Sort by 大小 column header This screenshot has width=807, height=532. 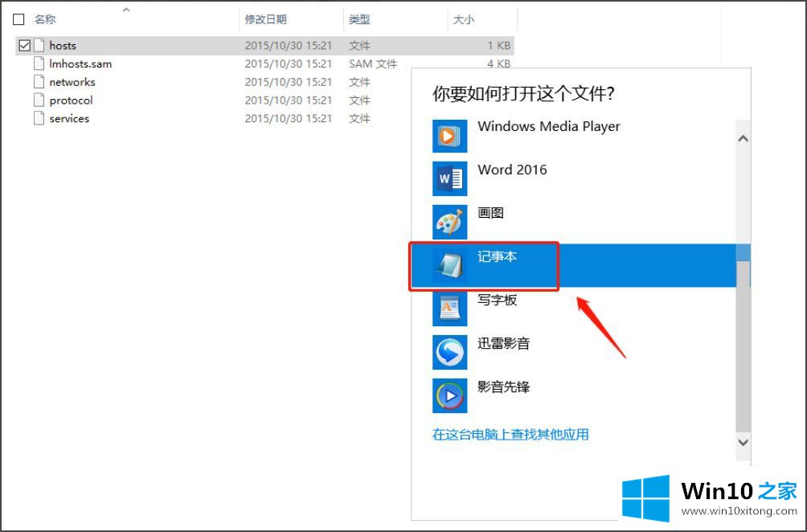click(x=463, y=19)
